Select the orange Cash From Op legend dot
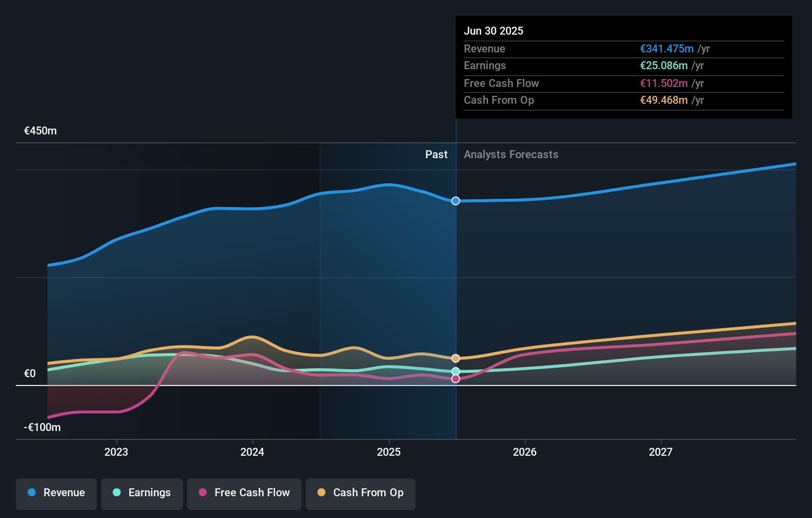812x518 pixels. (321, 493)
